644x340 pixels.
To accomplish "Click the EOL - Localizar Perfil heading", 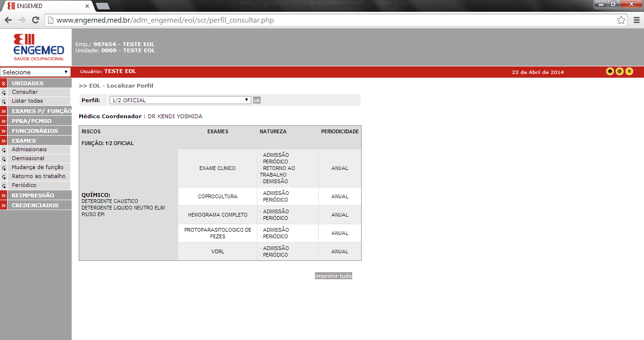I will click(116, 86).
